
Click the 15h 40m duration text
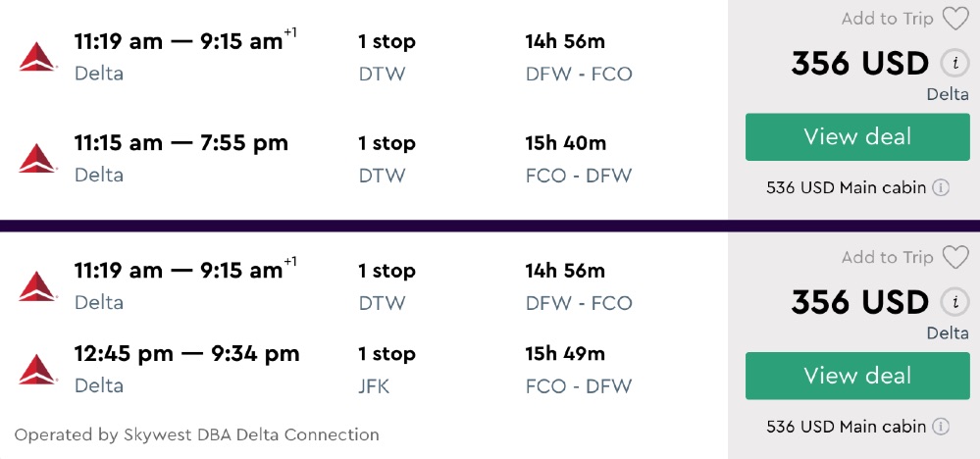566,143
